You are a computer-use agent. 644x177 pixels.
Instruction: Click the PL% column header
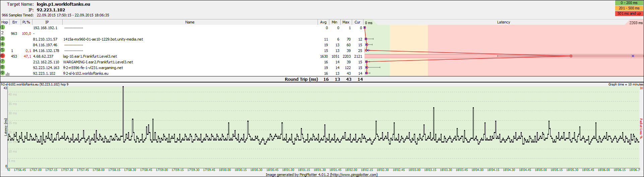[x=26, y=22]
